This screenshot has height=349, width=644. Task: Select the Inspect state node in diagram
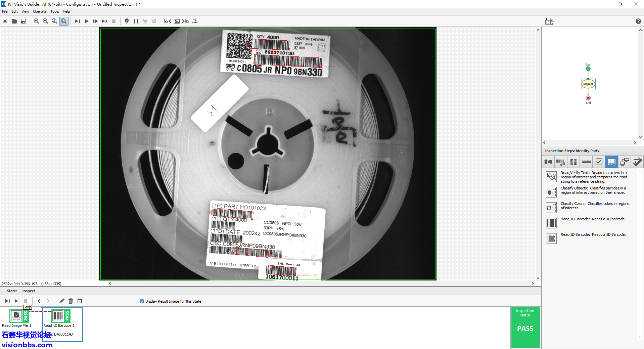(x=588, y=84)
